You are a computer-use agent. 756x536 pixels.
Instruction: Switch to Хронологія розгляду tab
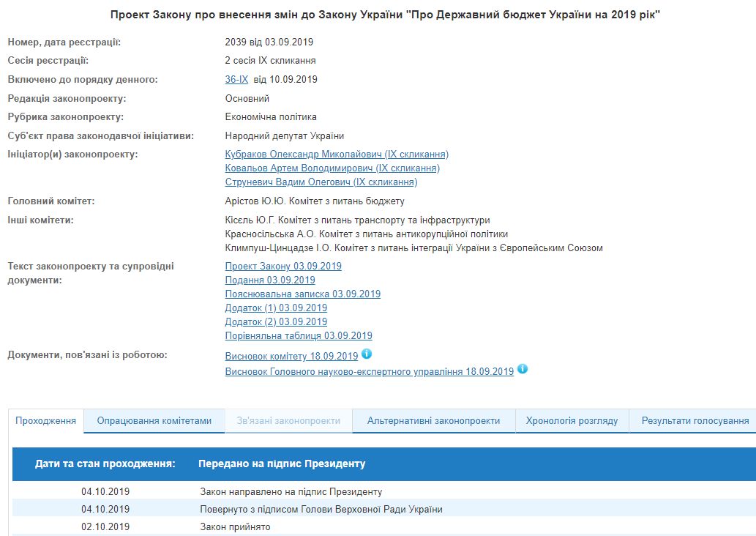point(572,421)
